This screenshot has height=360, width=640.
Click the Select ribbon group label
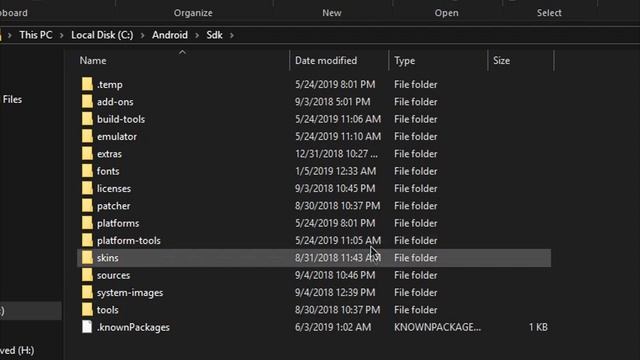(549, 13)
